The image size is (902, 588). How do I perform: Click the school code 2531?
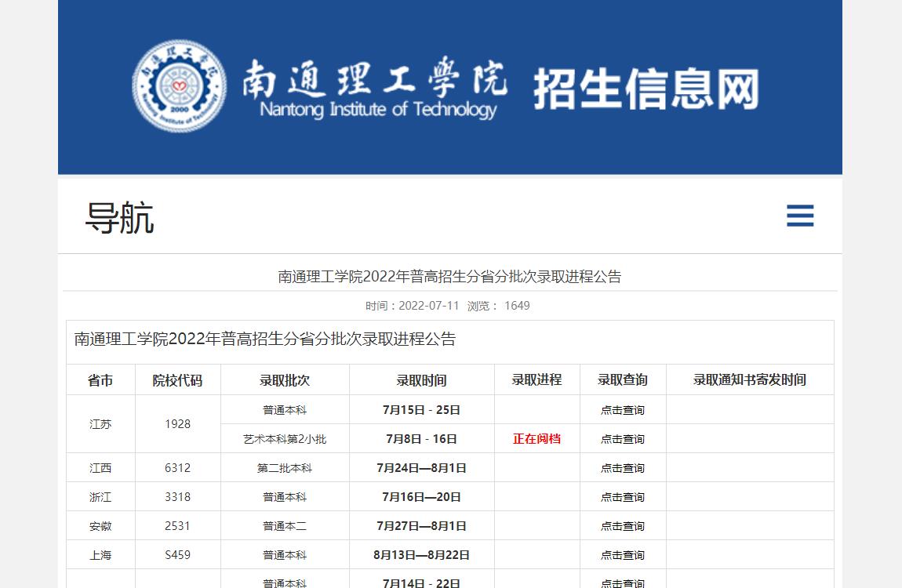(x=177, y=526)
